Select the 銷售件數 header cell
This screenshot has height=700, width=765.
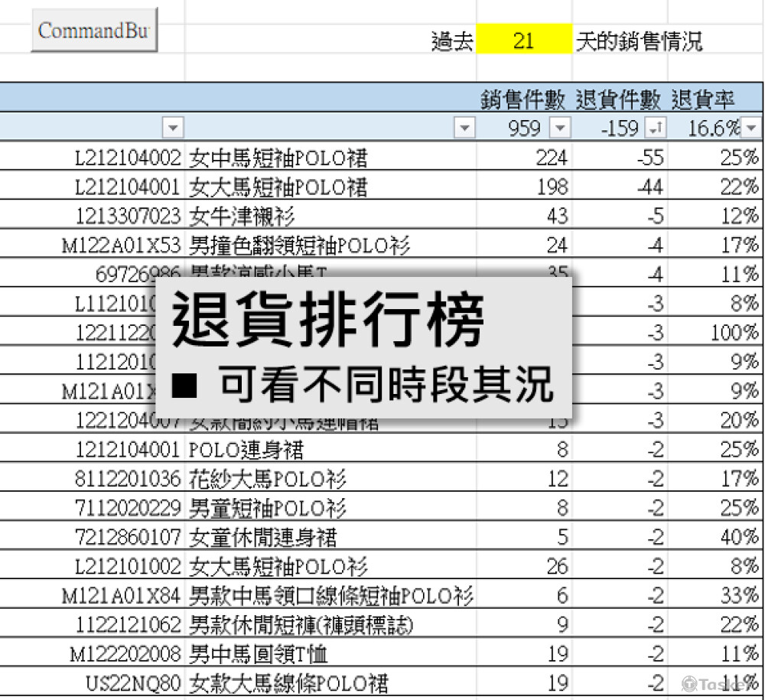523,99
